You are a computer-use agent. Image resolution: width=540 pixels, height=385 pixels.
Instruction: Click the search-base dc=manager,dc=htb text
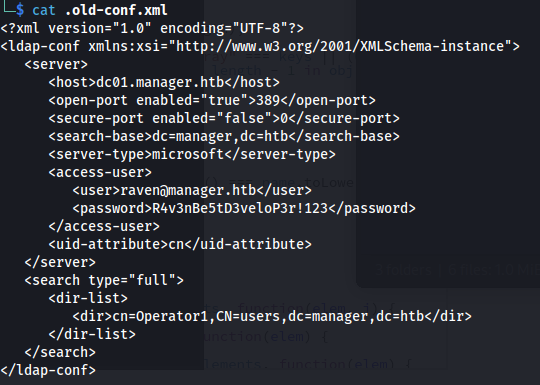[x=220, y=136]
